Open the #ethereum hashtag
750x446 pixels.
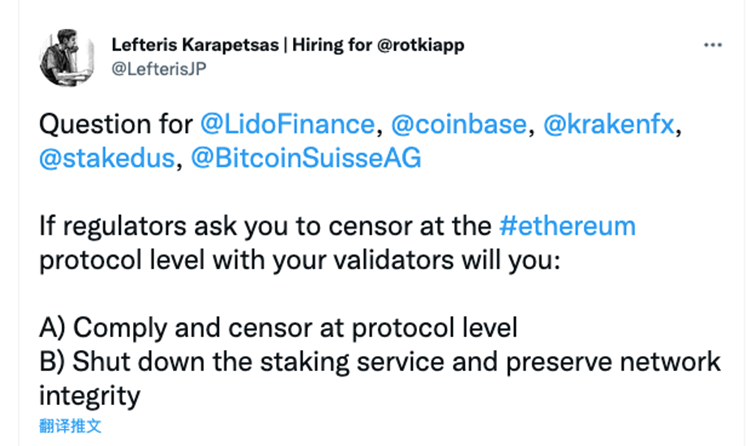coord(567,225)
